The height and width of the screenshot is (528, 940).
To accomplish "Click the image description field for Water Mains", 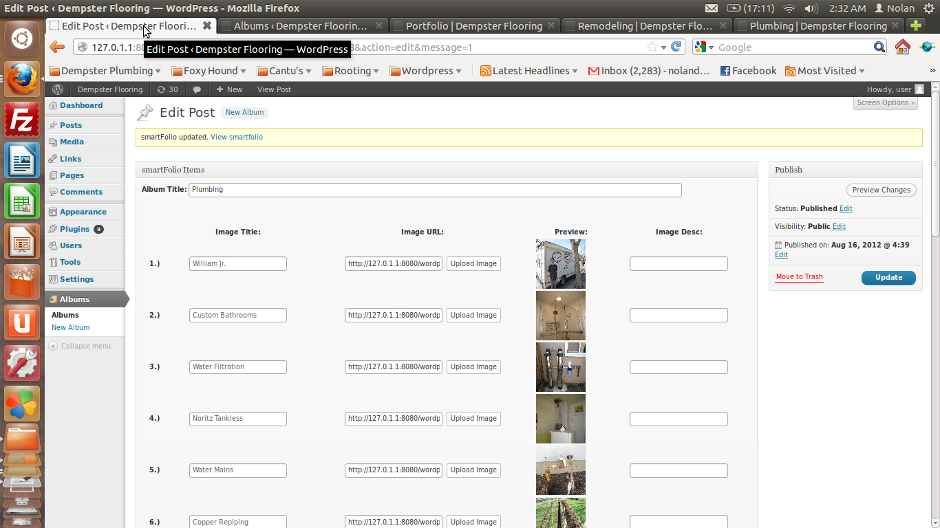I will coord(679,470).
